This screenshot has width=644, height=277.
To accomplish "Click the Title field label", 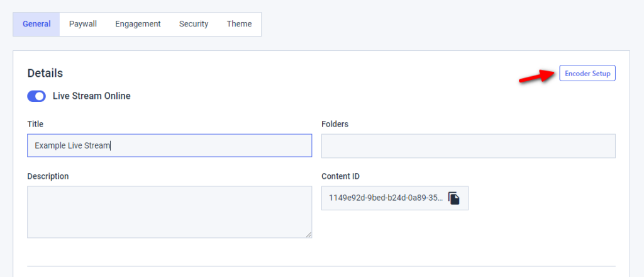I will (x=35, y=123).
